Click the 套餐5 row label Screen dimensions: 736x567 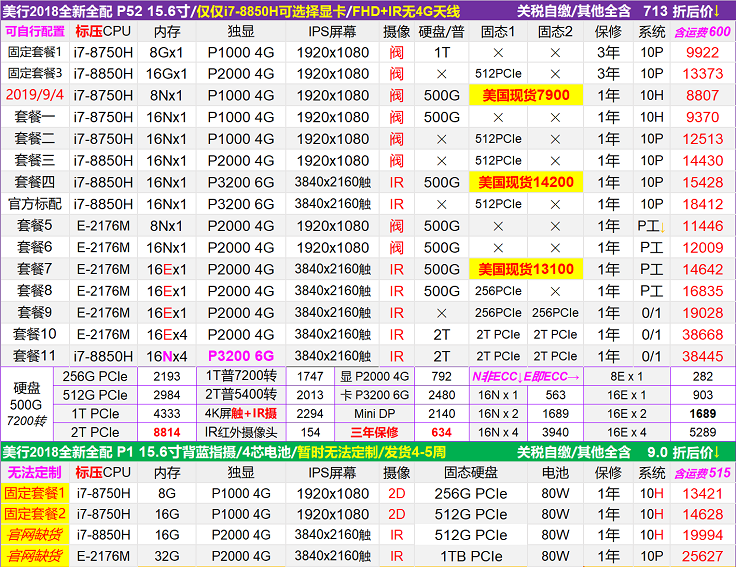tap(35, 226)
